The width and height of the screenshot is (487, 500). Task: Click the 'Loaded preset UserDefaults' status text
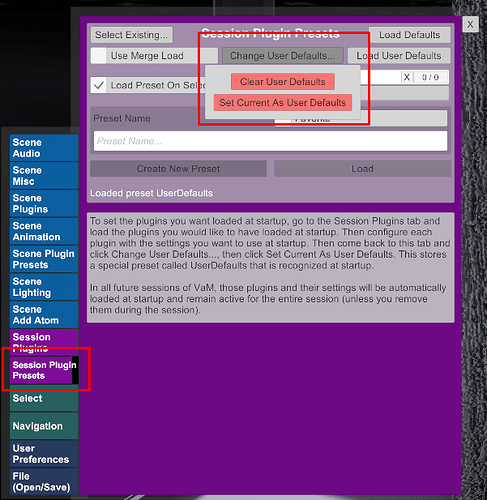(x=151, y=193)
